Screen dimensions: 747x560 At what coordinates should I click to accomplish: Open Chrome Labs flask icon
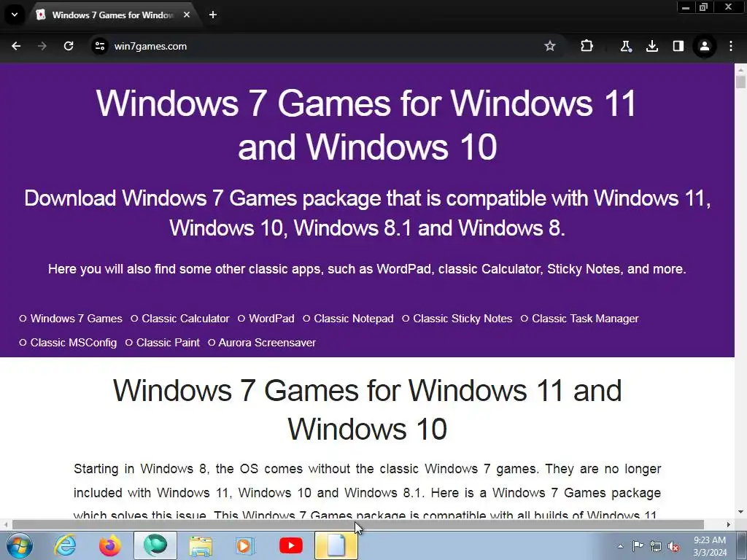click(625, 46)
